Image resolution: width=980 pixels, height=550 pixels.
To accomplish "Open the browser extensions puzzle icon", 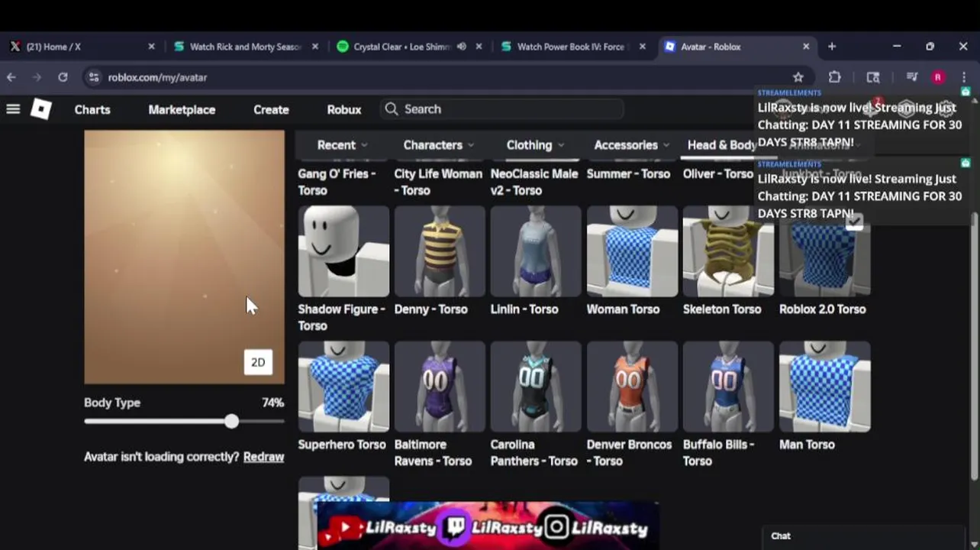I will click(835, 77).
